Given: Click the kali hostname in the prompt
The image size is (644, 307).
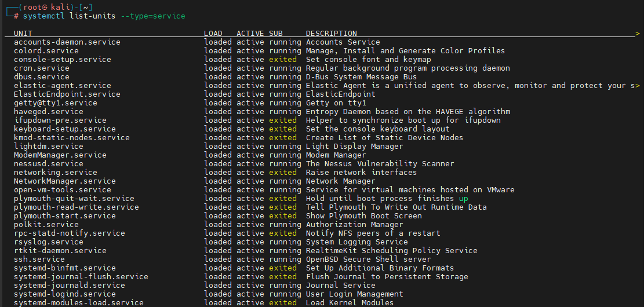Looking at the screenshot, I should (60, 7).
